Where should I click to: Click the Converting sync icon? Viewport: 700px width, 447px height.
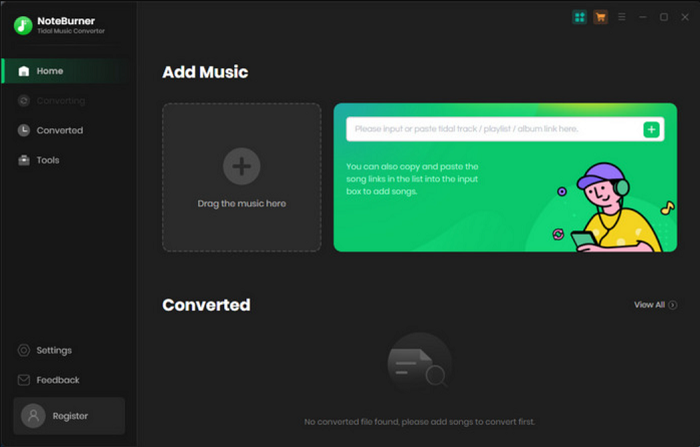point(24,101)
